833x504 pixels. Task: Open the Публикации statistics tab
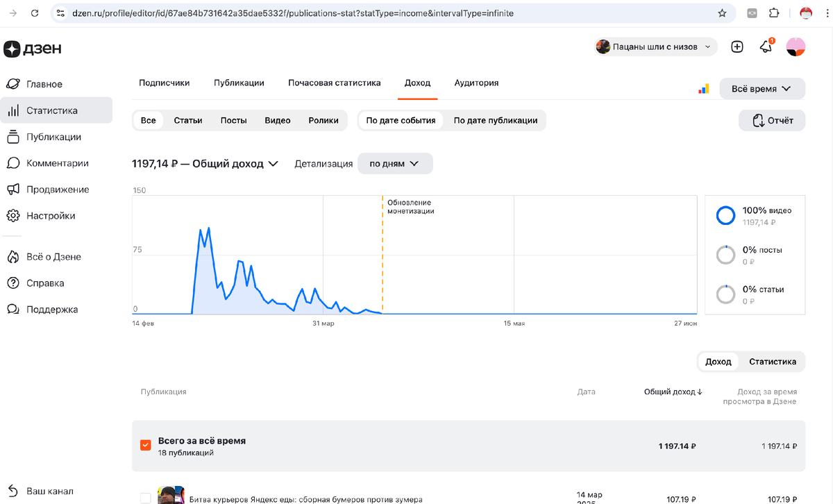click(239, 83)
